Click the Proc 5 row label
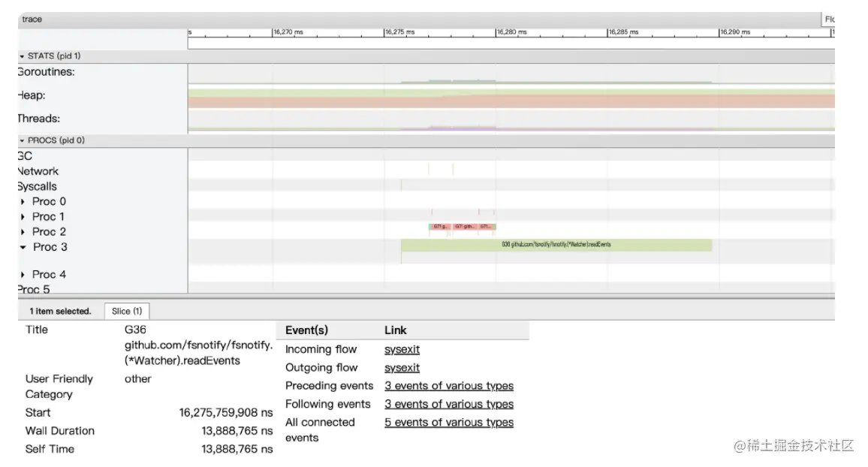The height and width of the screenshot is (467, 868). click(34, 289)
